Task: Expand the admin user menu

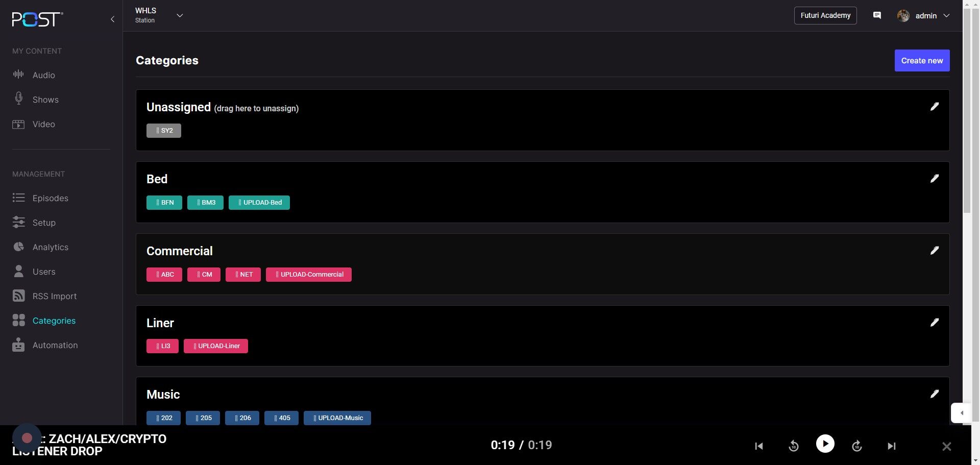Action: [x=946, y=16]
